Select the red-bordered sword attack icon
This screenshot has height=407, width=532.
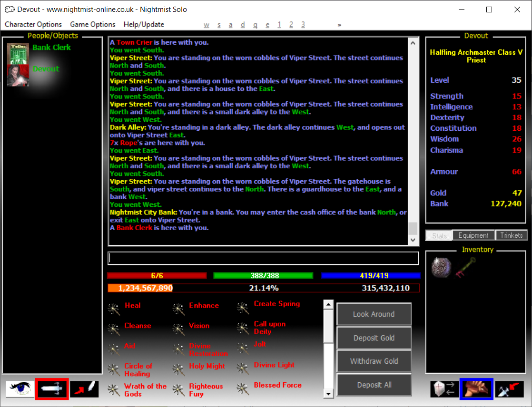click(x=52, y=389)
